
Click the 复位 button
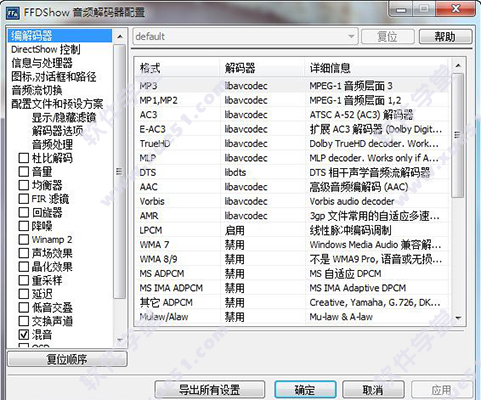(x=387, y=36)
